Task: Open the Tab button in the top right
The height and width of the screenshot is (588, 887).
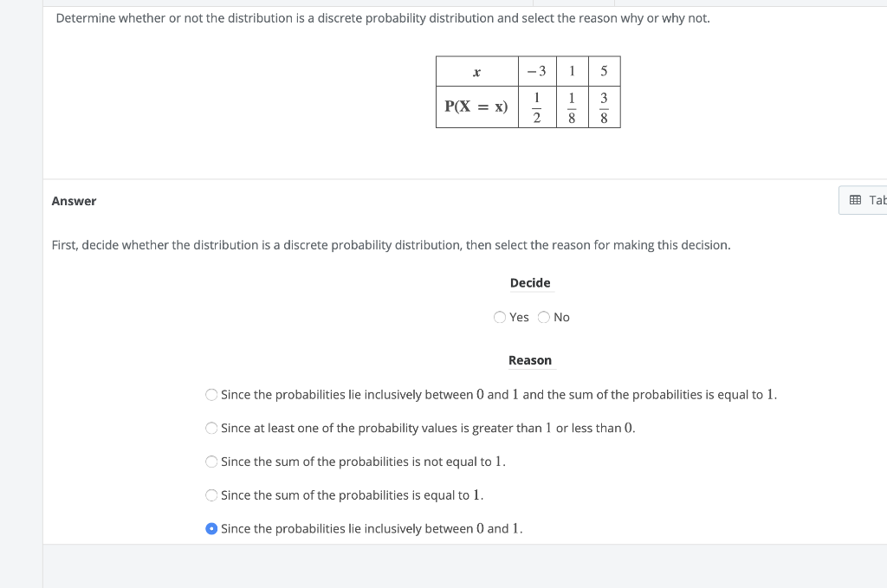Action: [871, 200]
